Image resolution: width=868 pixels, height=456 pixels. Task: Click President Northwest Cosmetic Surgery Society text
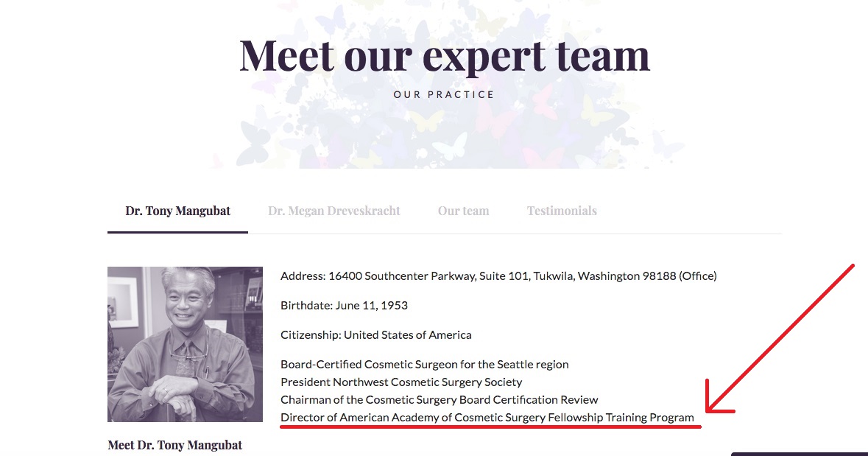coord(401,382)
